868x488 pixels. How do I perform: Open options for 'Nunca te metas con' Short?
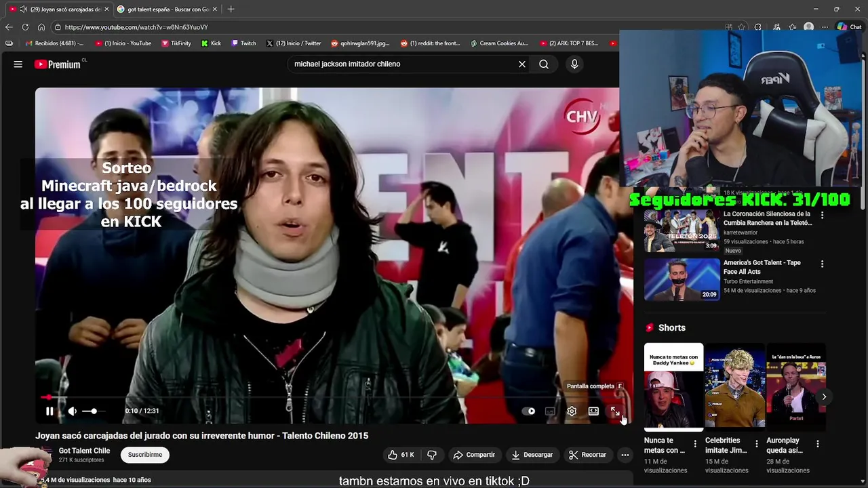pyautogui.click(x=695, y=444)
